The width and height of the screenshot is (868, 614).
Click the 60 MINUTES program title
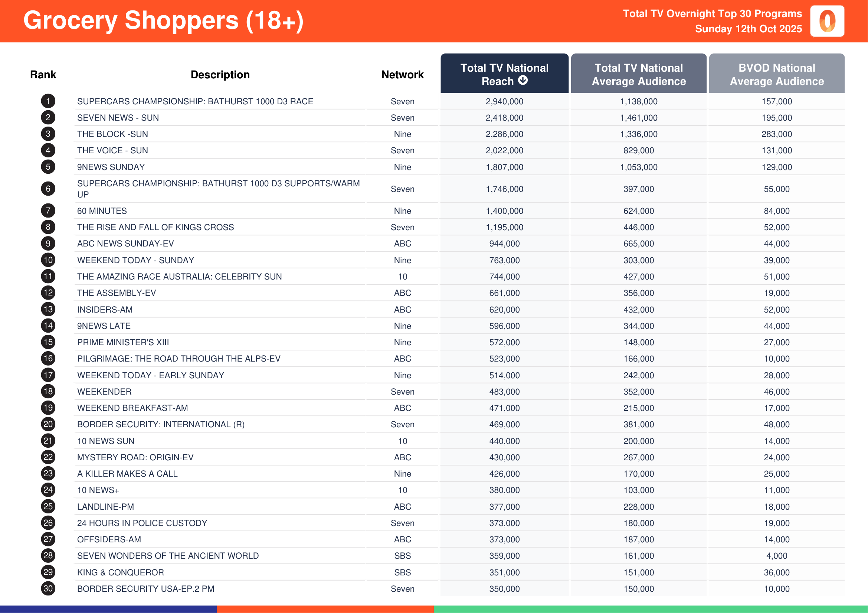(x=102, y=211)
